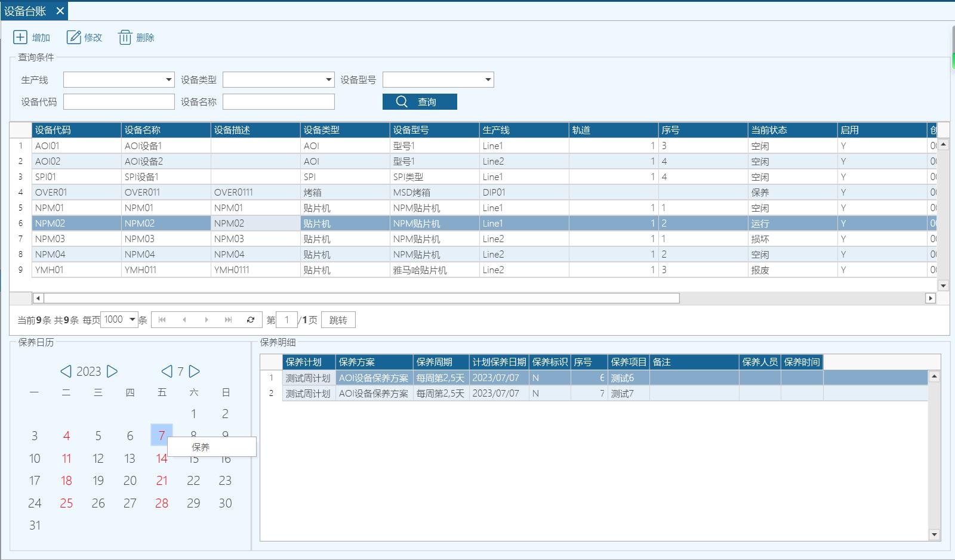
Task: Go to next month in calendar
Action: 195,372
